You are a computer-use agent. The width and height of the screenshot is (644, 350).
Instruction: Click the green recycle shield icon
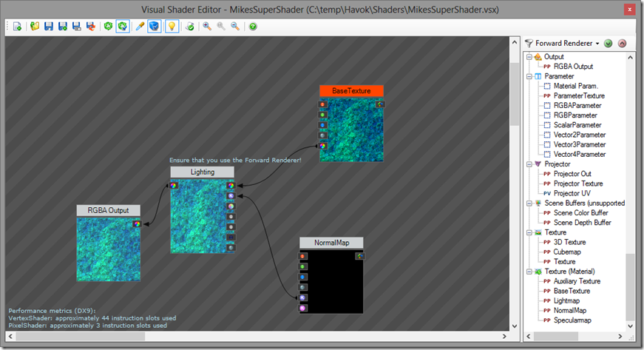108,27
